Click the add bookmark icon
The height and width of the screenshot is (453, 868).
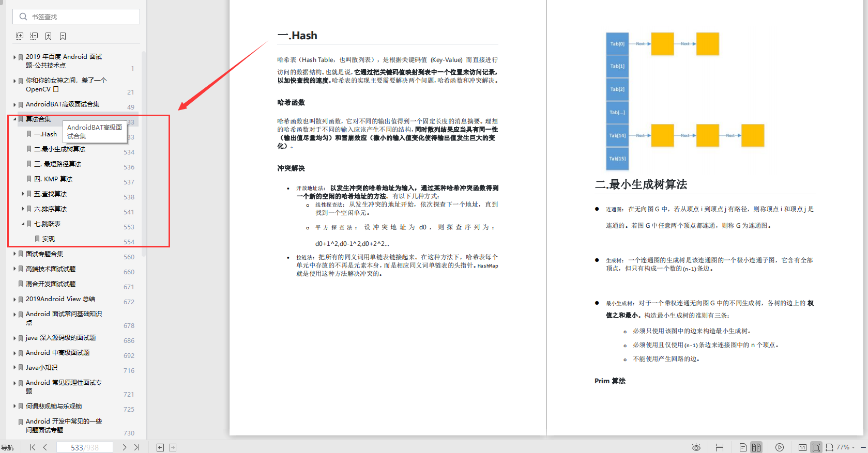[48, 36]
